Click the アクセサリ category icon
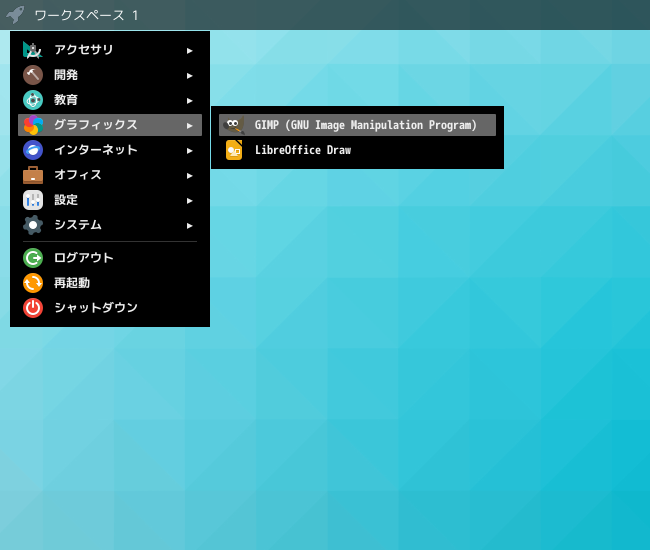This screenshot has height=550, width=650. tap(33, 50)
